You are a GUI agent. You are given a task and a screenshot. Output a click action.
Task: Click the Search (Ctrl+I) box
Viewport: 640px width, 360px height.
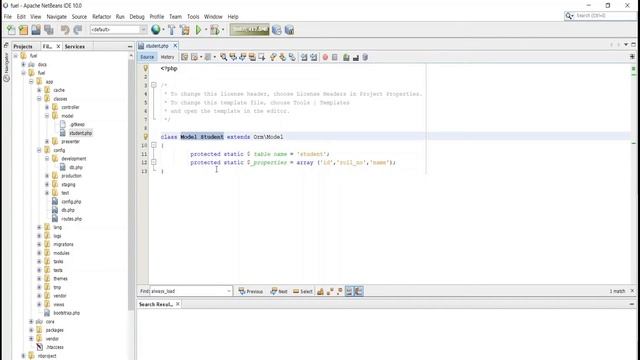(600, 16)
